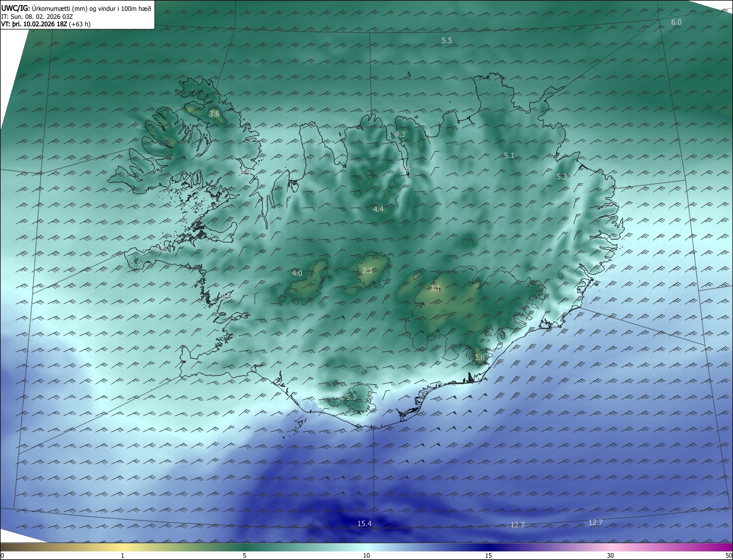The height and width of the screenshot is (560, 733).
Task: Click the 3.6 value in the Westfjords
Action: [x=214, y=114]
